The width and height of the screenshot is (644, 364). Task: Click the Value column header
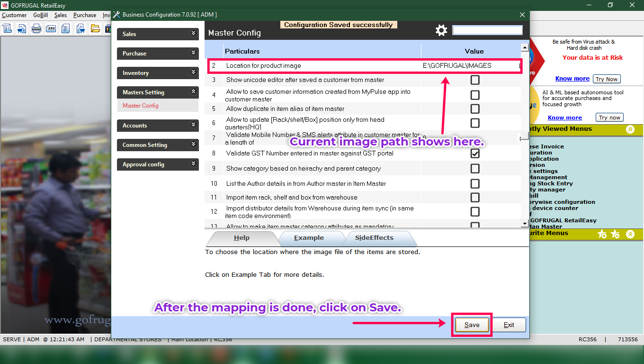tap(474, 51)
